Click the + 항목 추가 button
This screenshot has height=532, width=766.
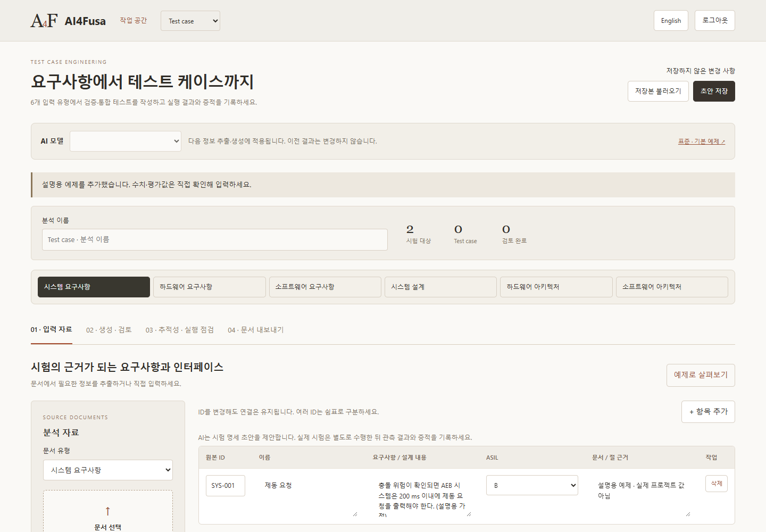point(708,412)
